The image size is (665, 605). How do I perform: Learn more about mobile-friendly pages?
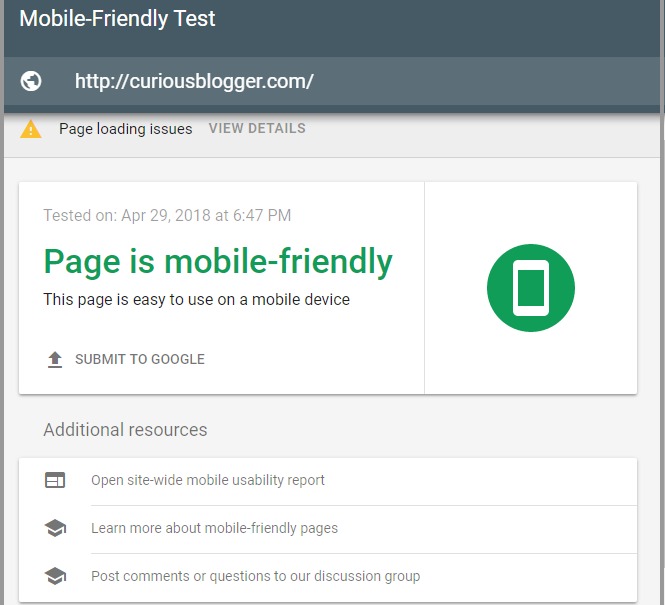click(x=328, y=528)
